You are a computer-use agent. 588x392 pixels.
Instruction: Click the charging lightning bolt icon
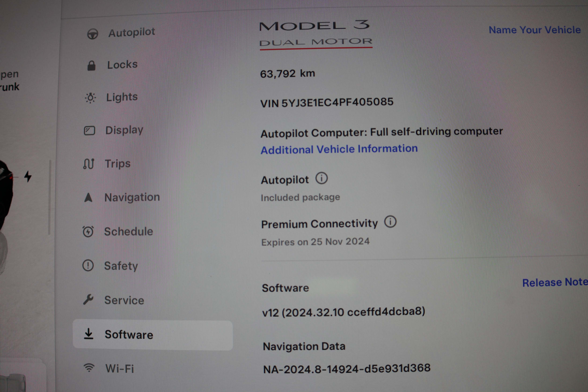point(28,177)
